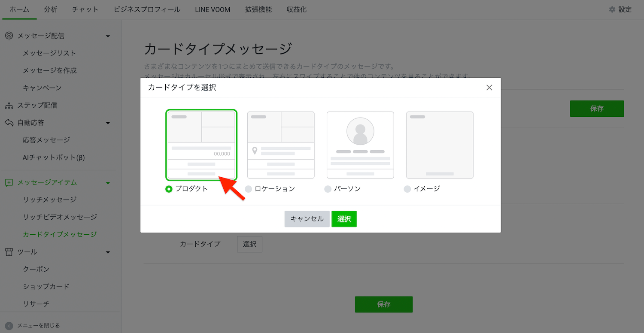Image resolution: width=644 pixels, height=333 pixels.
Task: Click the auto-response reply arrow icon
Action: click(x=9, y=123)
